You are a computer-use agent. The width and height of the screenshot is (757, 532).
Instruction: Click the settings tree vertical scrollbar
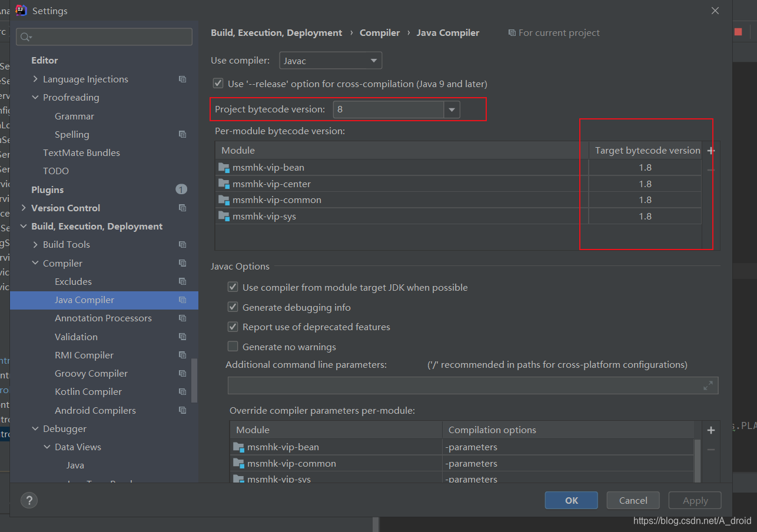195,381
